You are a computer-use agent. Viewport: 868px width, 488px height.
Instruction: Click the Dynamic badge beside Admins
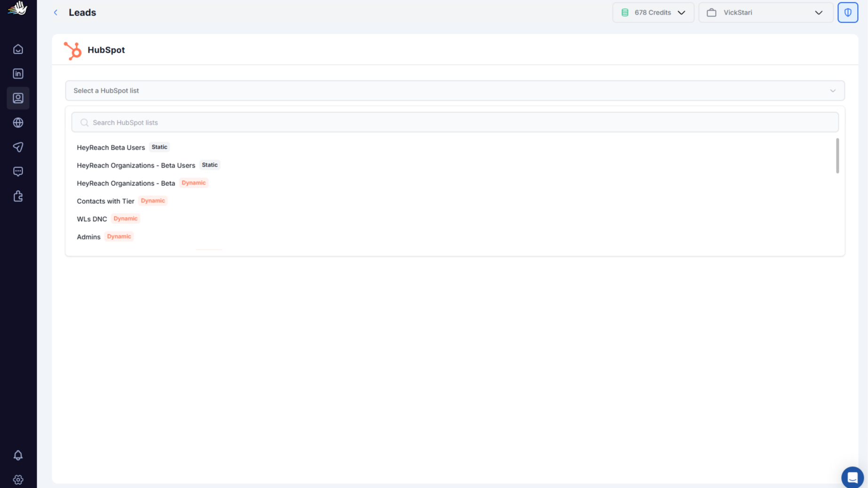pyautogui.click(x=119, y=237)
